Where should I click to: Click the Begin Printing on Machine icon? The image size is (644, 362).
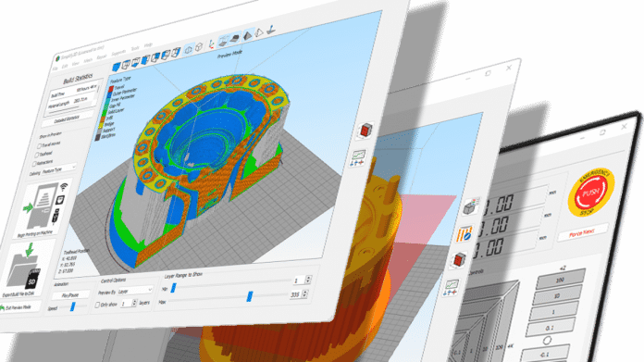[45, 206]
